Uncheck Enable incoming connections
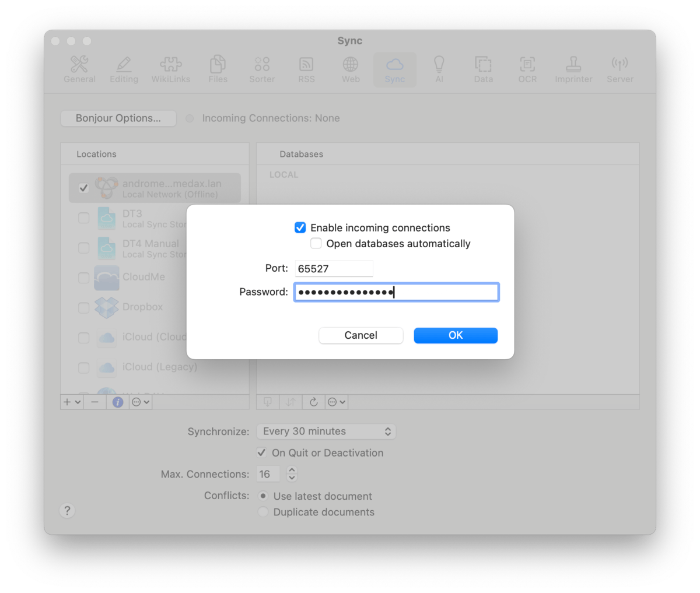Viewport: 700px width, 593px height. 300,227
